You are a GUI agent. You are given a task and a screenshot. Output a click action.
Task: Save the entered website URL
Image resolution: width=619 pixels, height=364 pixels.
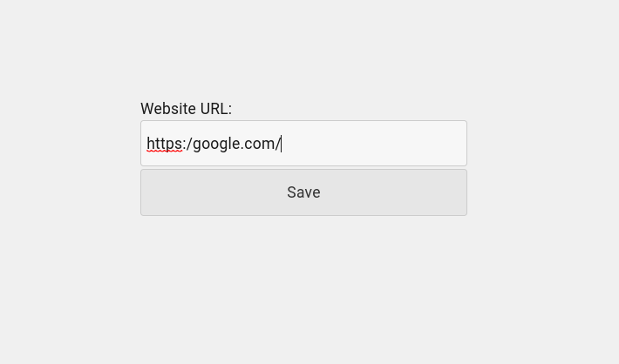[x=303, y=192]
